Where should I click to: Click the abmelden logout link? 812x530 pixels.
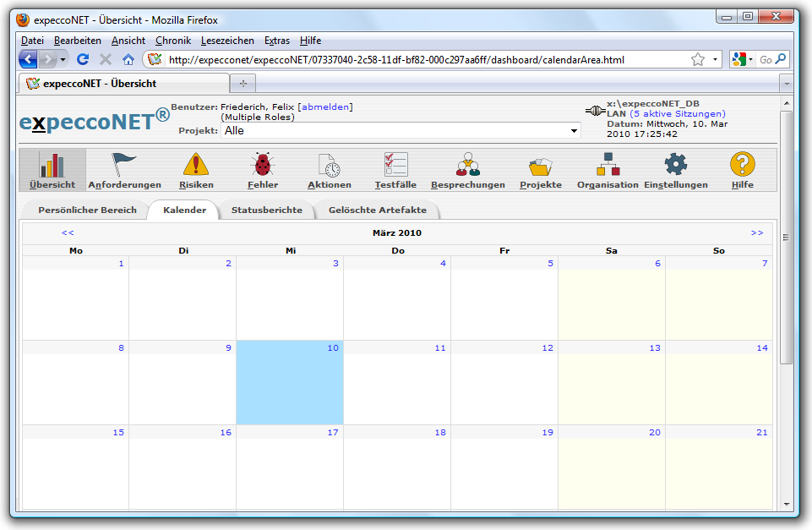[x=325, y=107]
